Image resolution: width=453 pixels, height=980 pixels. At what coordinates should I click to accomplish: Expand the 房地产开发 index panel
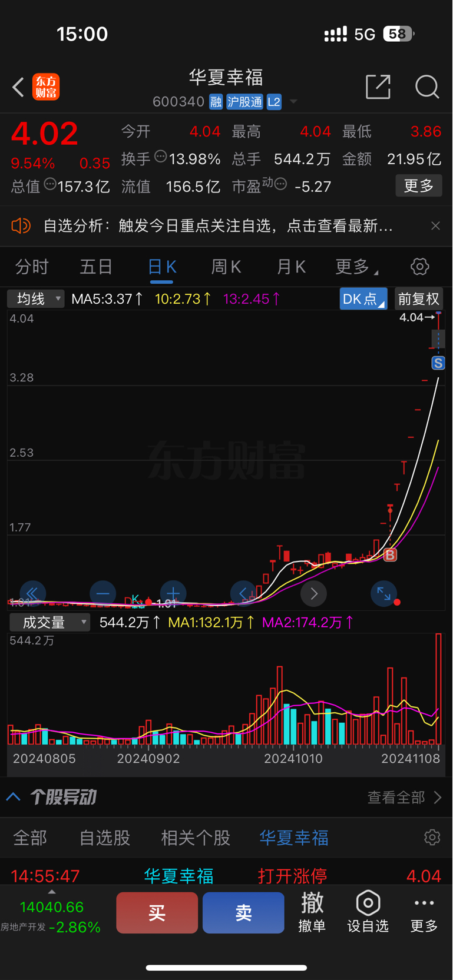point(51,912)
